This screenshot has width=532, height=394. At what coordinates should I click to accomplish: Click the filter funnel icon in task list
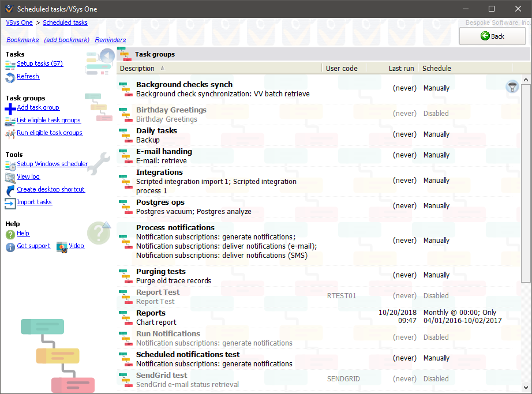coord(512,87)
